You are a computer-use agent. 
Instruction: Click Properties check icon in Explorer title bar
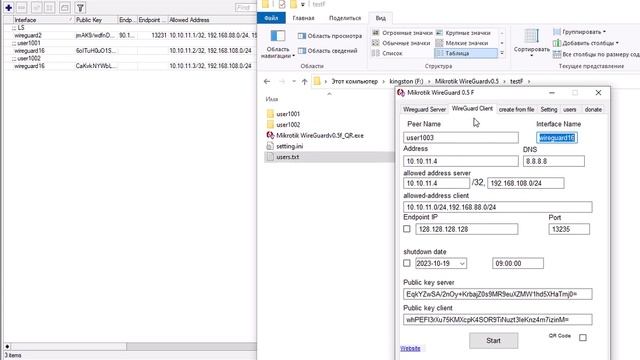(x=282, y=4)
